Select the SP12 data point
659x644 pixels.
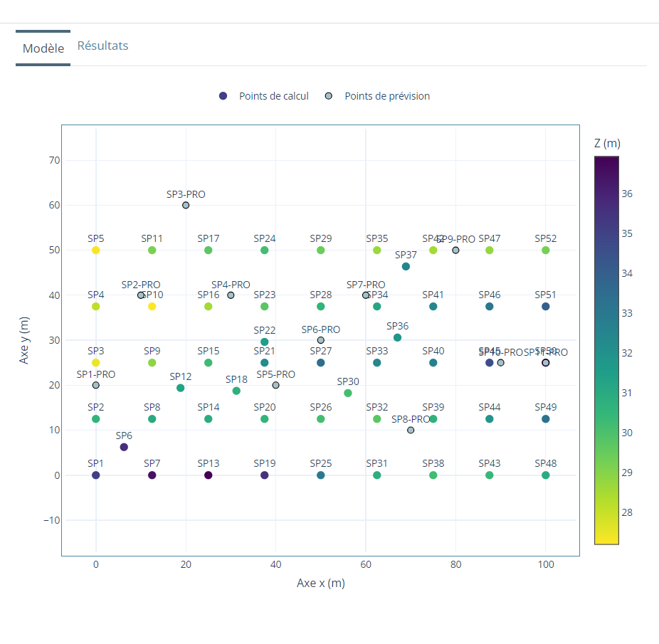[181, 388]
